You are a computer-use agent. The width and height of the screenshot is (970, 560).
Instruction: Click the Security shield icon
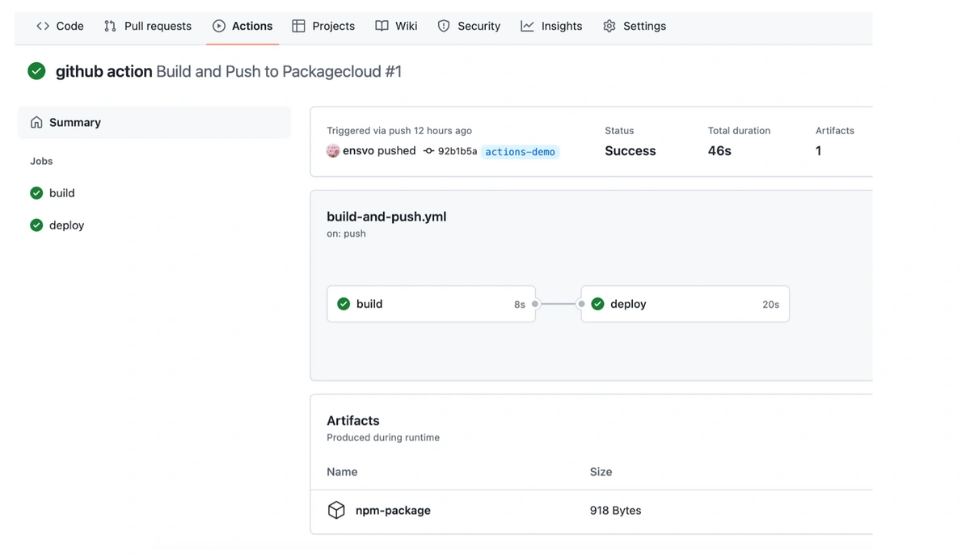point(444,26)
